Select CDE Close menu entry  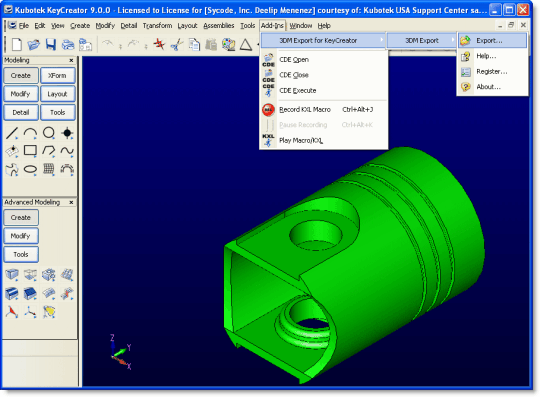(x=323, y=75)
